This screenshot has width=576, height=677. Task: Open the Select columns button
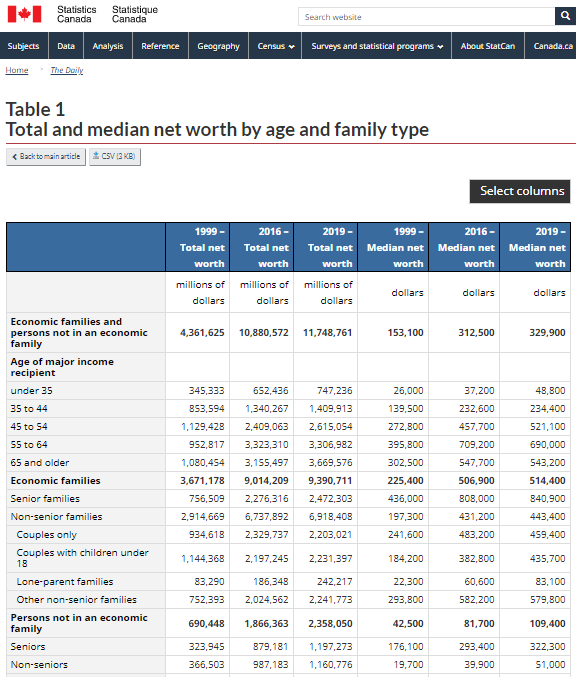[520, 191]
